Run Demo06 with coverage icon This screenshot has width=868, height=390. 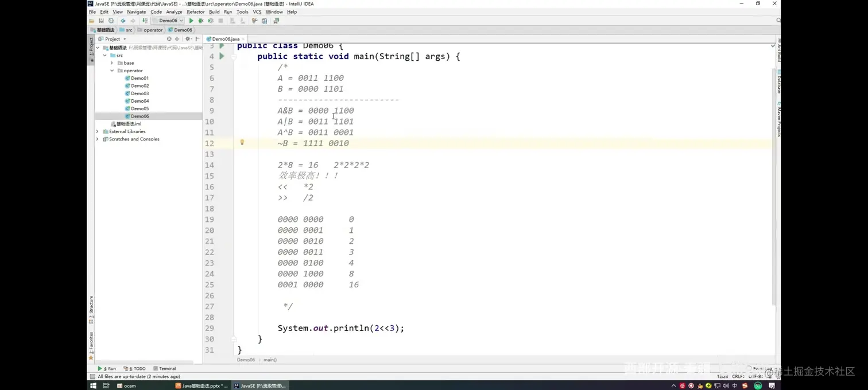(x=211, y=21)
